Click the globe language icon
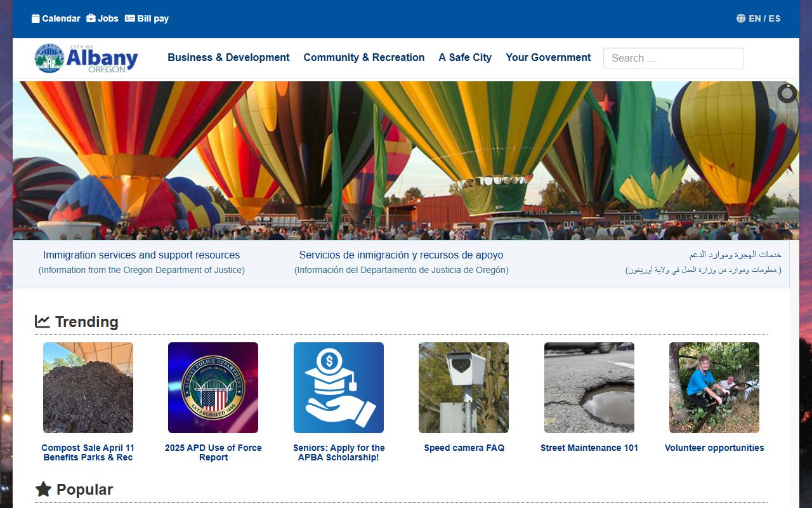 741,18
